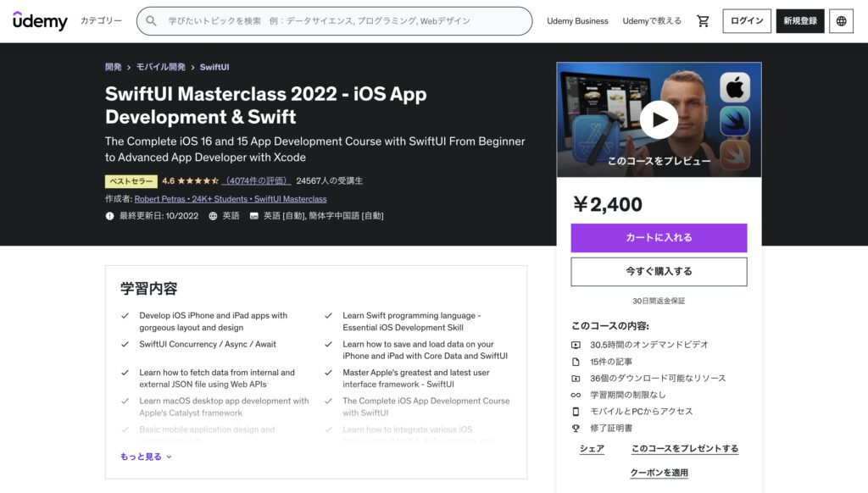The width and height of the screenshot is (868, 493).
Task: Open the 4074件の評価 ratings link
Action: (x=256, y=181)
